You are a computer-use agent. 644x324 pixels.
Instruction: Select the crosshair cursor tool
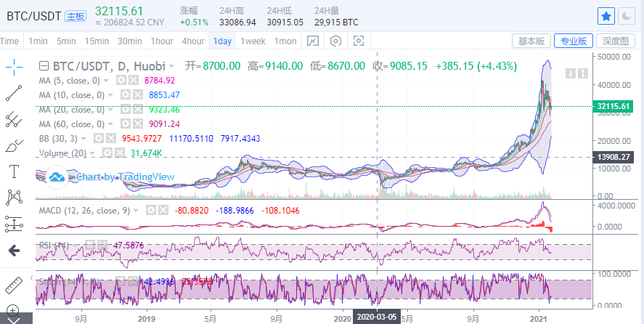(x=13, y=67)
